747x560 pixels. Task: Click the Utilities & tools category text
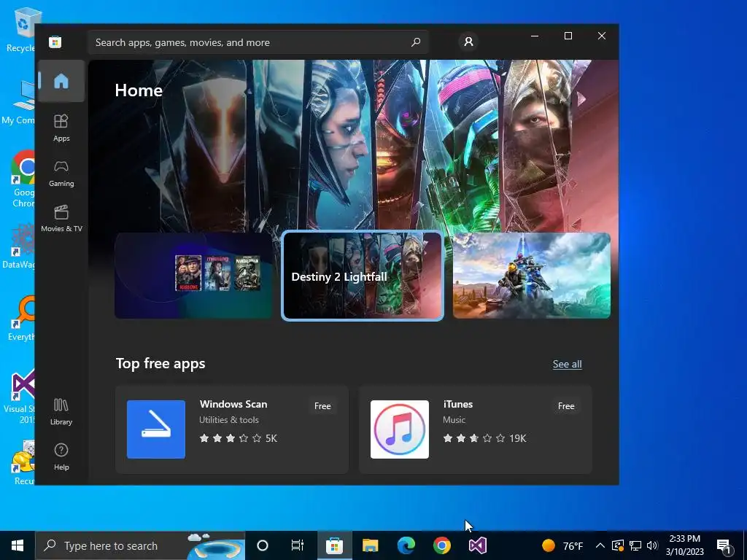point(228,420)
